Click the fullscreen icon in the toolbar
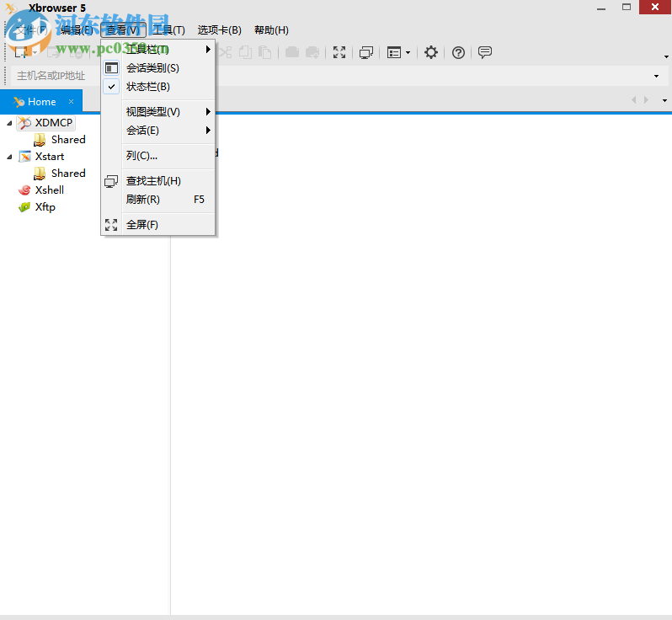This screenshot has height=620, width=672. pos(339,53)
